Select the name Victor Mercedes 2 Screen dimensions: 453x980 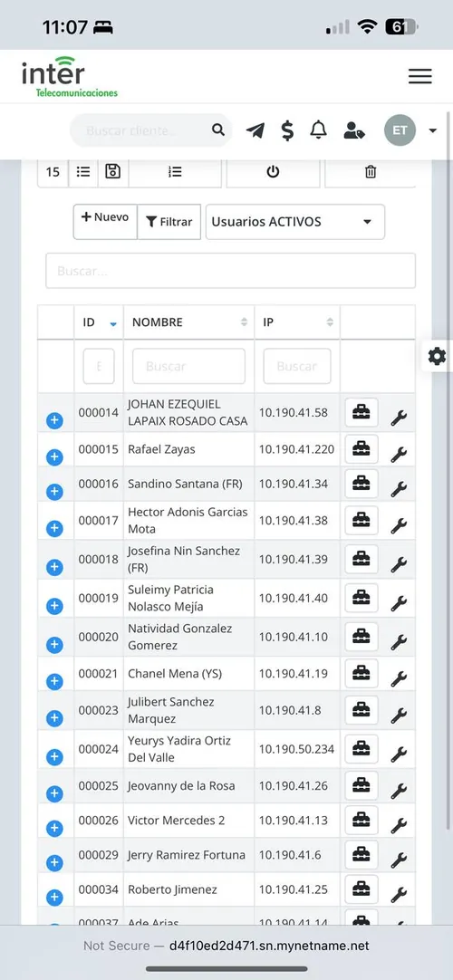pos(176,820)
